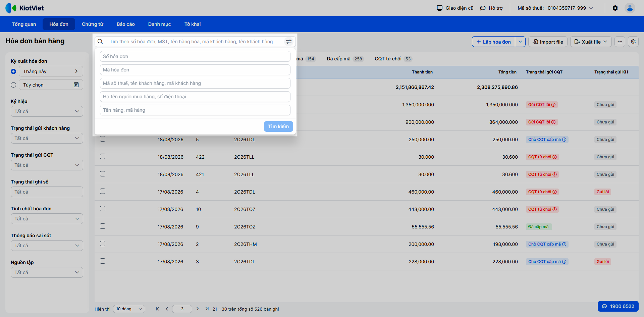Open the table column settings gear
The width and height of the screenshot is (644, 317).
point(633,42)
